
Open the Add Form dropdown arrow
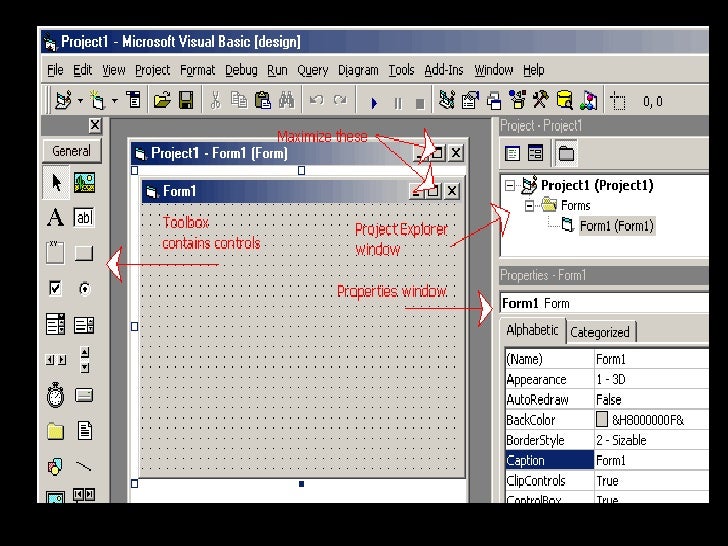click(115, 100)
